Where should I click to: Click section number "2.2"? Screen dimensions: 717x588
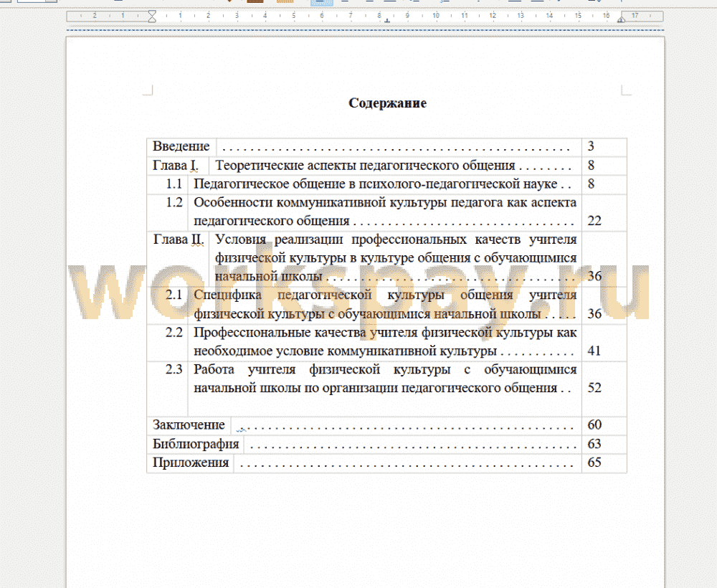pos(174,333)
